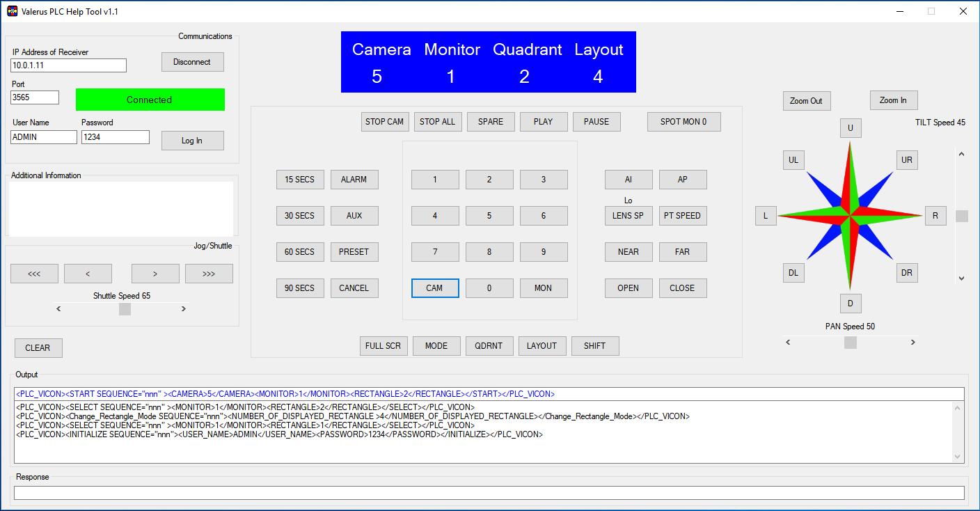Screen dimensions: 980x511
Task: Pan camera right with R button
Action: [x=935, y=216]
